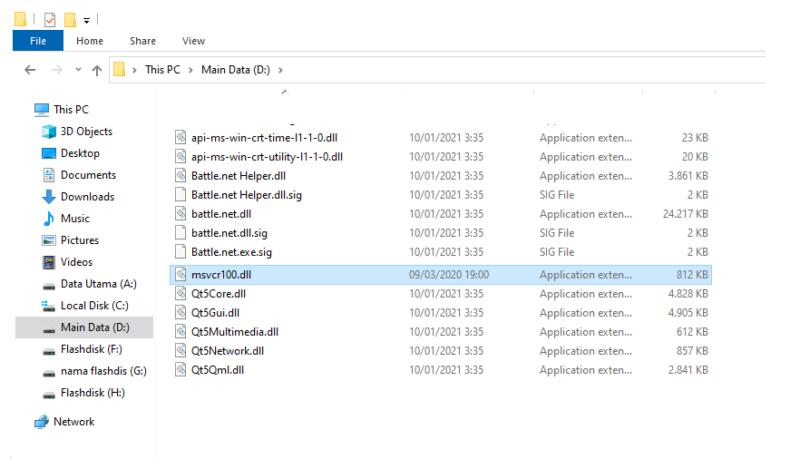
Task: Click the New folder icon in quick access toolbar
Action: coord(70,20)
